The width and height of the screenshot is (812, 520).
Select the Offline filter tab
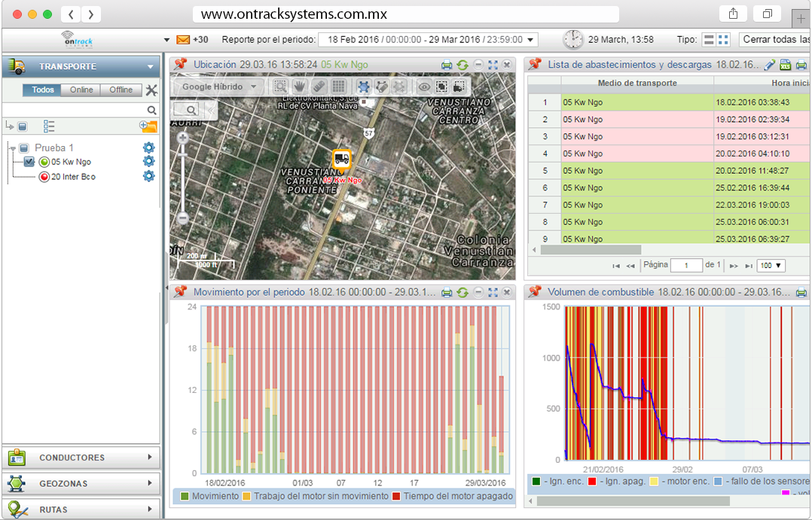click(121, 90)
